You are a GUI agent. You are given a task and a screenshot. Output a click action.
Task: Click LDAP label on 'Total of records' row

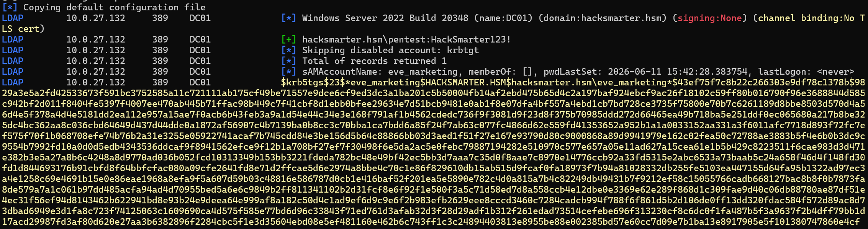pyautogui.click(x=13, y=61)
